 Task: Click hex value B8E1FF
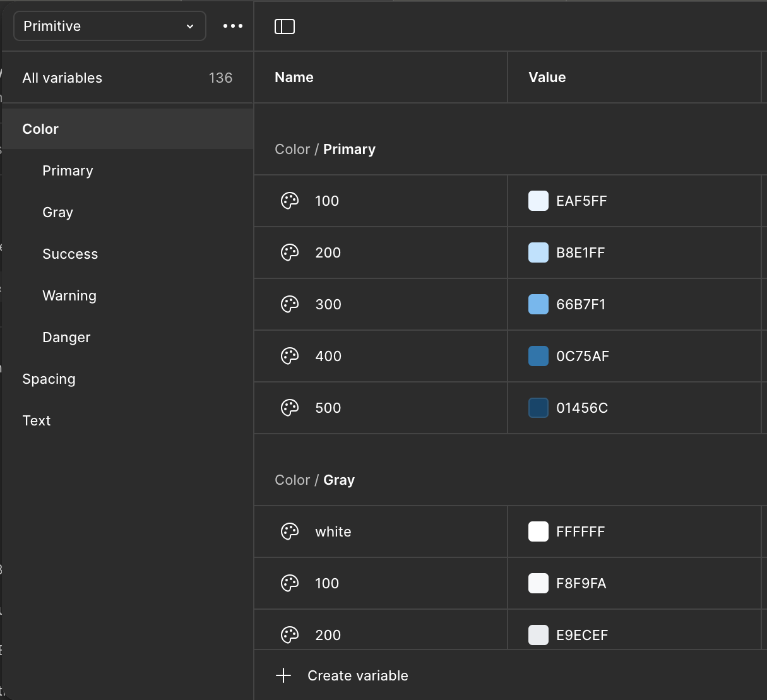pos(581,252)
